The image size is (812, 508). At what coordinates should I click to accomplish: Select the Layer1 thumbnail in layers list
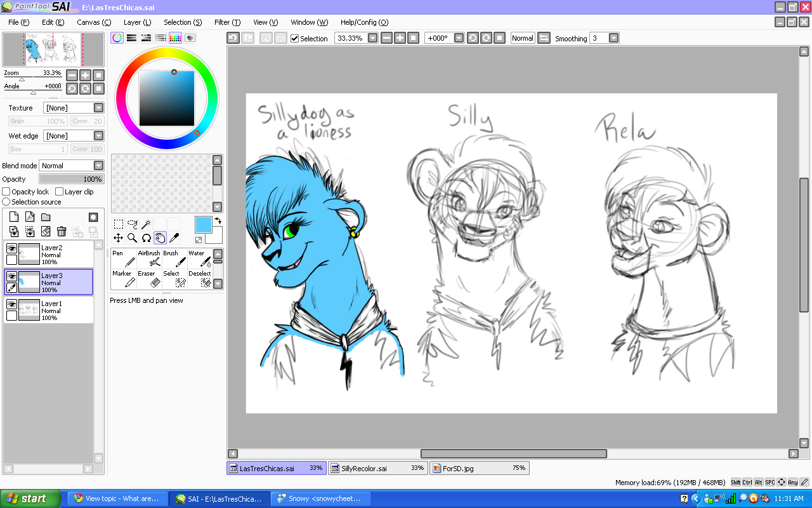point(29,311)
